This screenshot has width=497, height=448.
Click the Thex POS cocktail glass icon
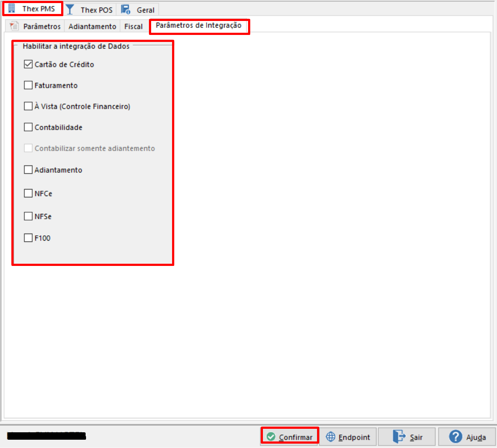pos(70,10)
